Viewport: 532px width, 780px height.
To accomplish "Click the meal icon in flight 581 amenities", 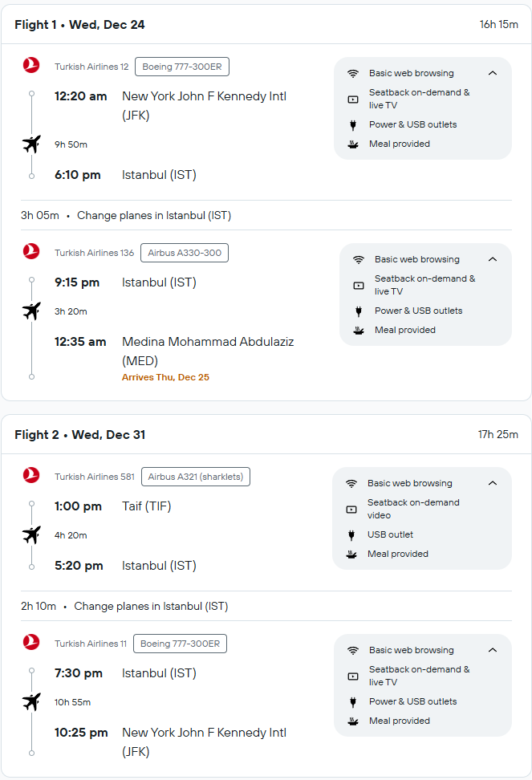I will pyautogui.click(x=351, y=555).
